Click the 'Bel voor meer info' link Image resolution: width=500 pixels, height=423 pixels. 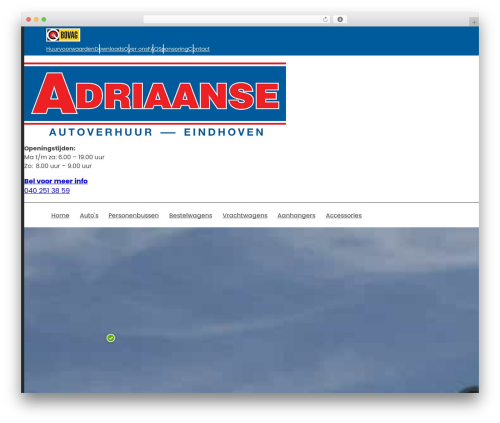(x=56, y=181)
